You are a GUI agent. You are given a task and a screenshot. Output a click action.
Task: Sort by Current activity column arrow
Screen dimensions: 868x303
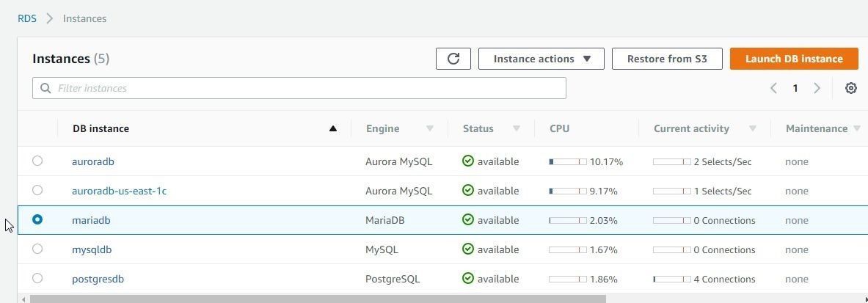753,128
